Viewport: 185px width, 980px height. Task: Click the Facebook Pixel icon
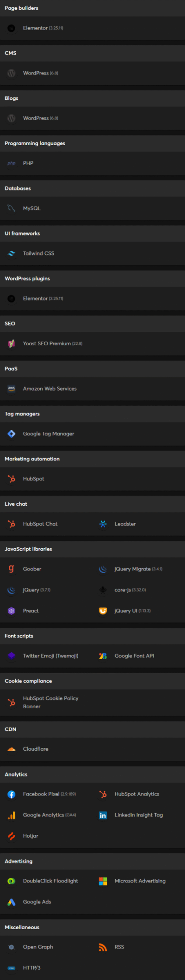12,794
